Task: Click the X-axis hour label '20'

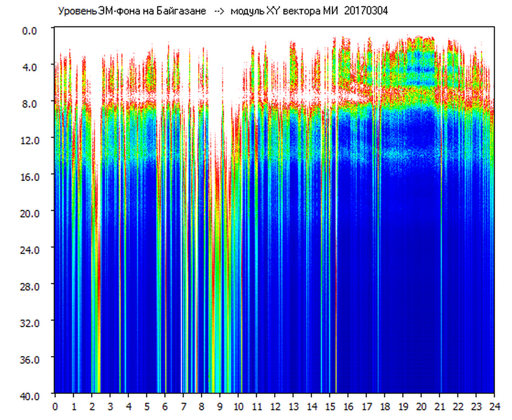Action: 422,406
